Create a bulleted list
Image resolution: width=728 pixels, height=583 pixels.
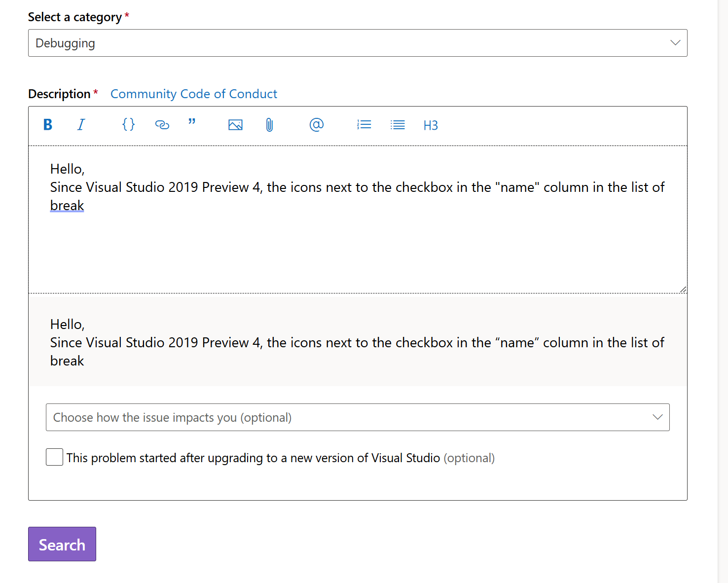point(398,125)
